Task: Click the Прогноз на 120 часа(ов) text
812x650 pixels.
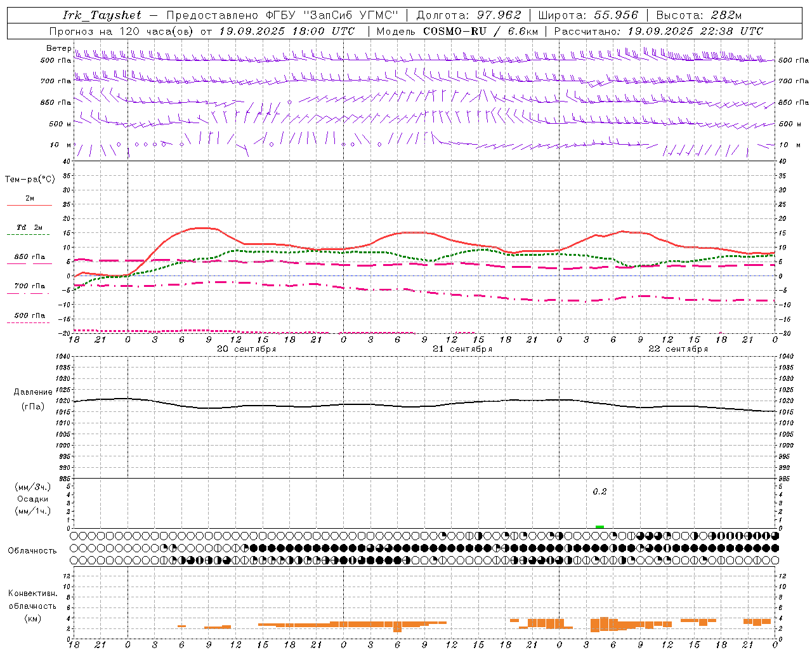Action: (122, 31)
